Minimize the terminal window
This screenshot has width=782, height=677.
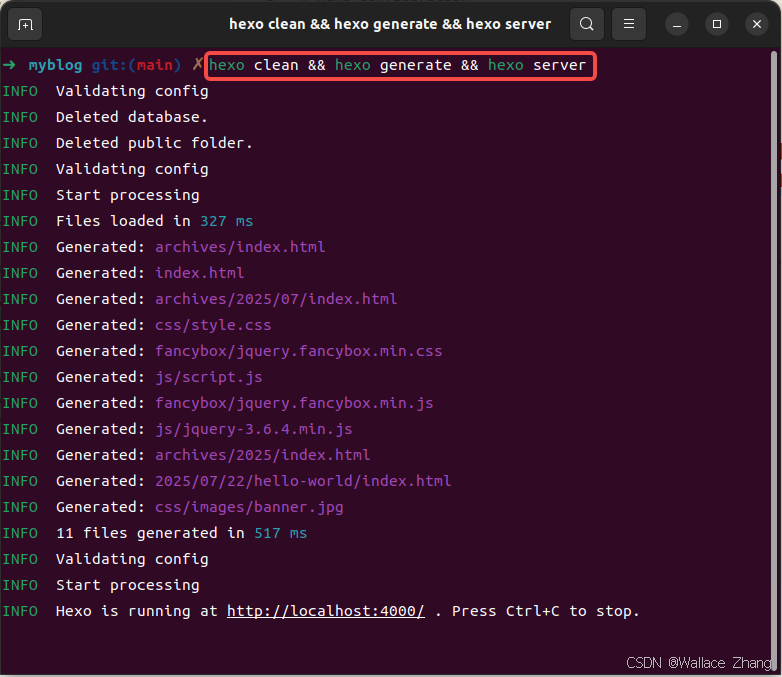(x=677, y=24)
